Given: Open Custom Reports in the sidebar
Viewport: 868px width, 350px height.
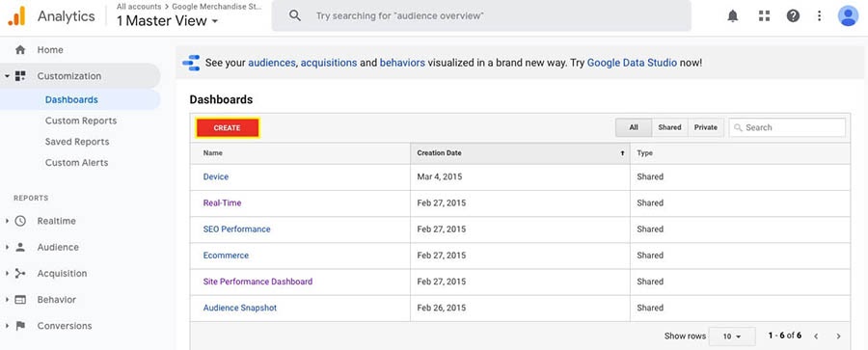Looking at the screenshot, I should click(81, 121).
